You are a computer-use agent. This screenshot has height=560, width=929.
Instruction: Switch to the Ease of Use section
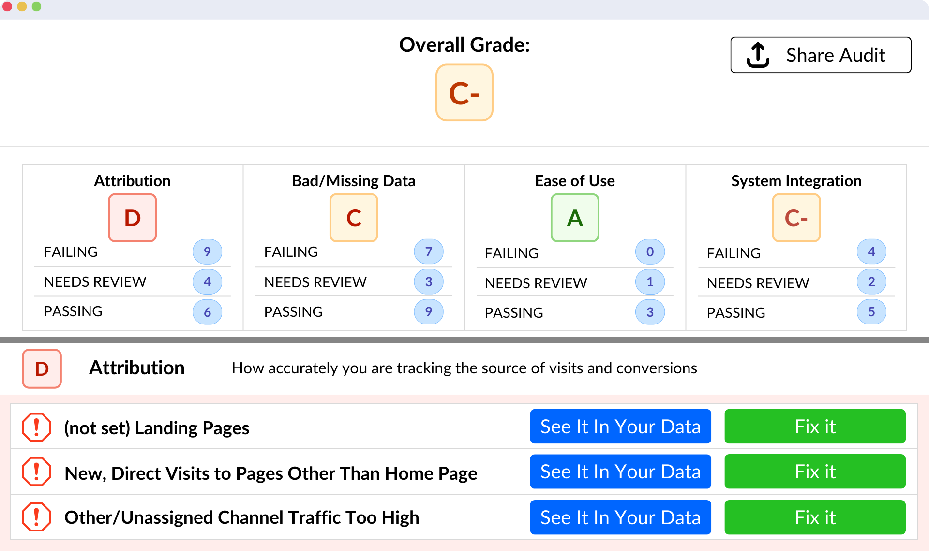click(574, 181)
